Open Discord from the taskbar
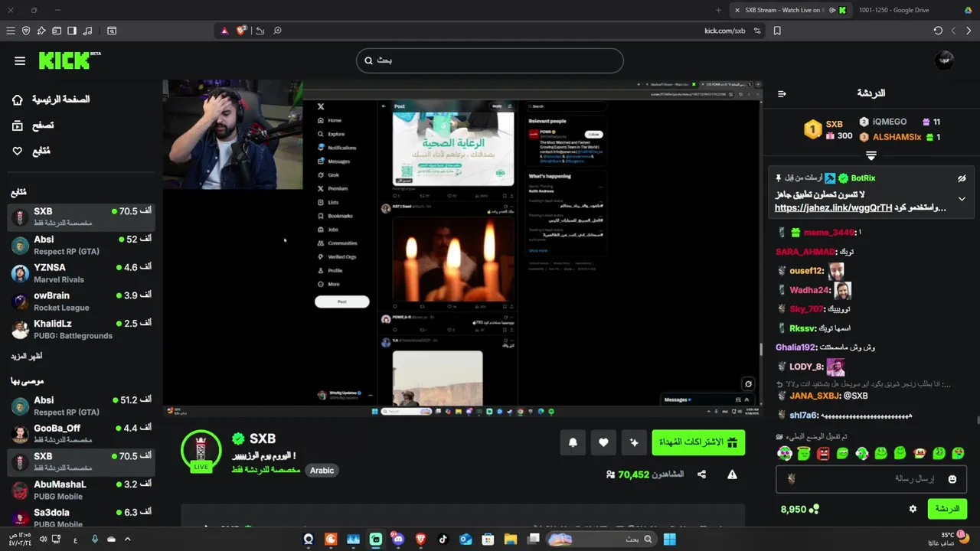 (x=397, y=540)
